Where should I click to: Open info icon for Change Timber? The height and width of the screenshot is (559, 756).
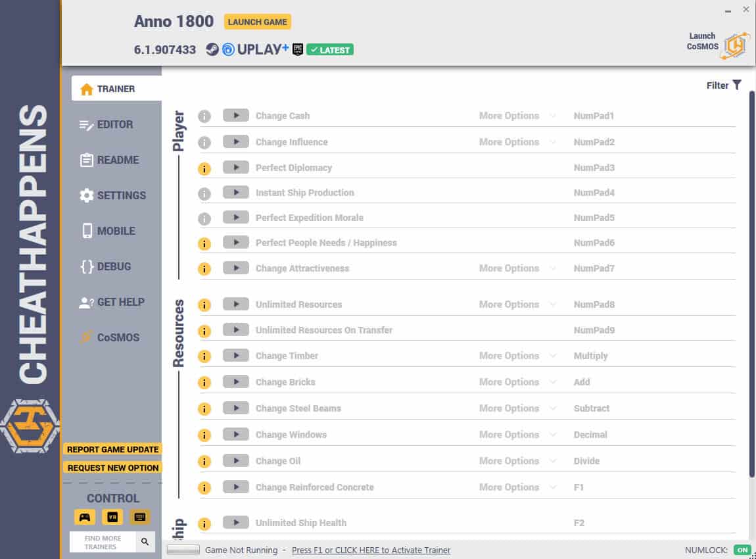[x=204, y=356]
